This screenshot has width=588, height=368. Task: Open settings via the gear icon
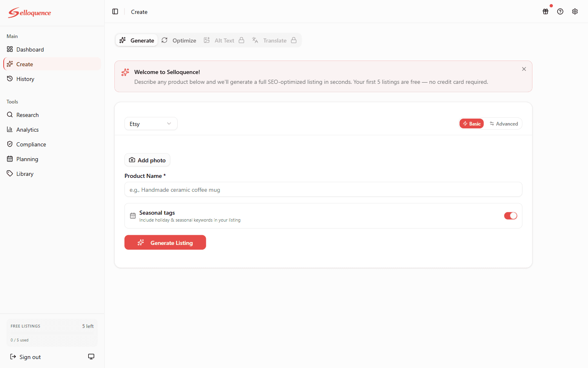coord(575,11)
